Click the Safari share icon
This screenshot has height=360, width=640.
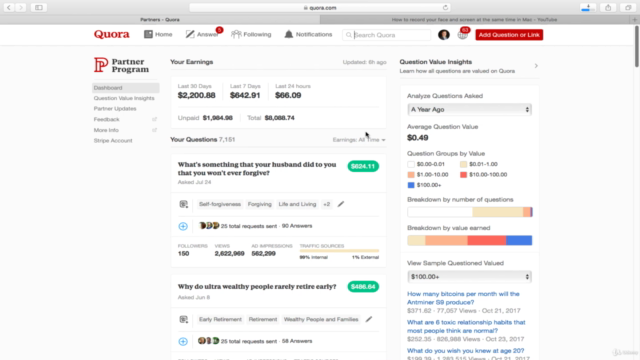(x=608, y=7)
